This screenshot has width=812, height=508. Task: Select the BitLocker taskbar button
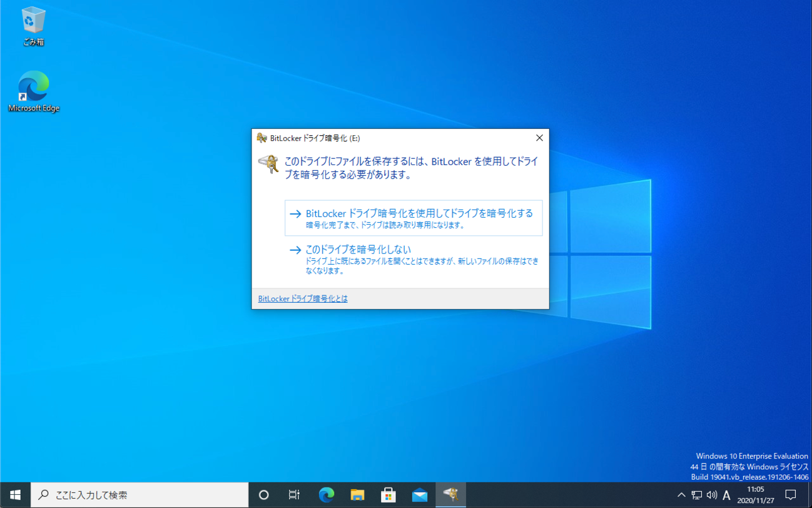click(x=450, y=495)
